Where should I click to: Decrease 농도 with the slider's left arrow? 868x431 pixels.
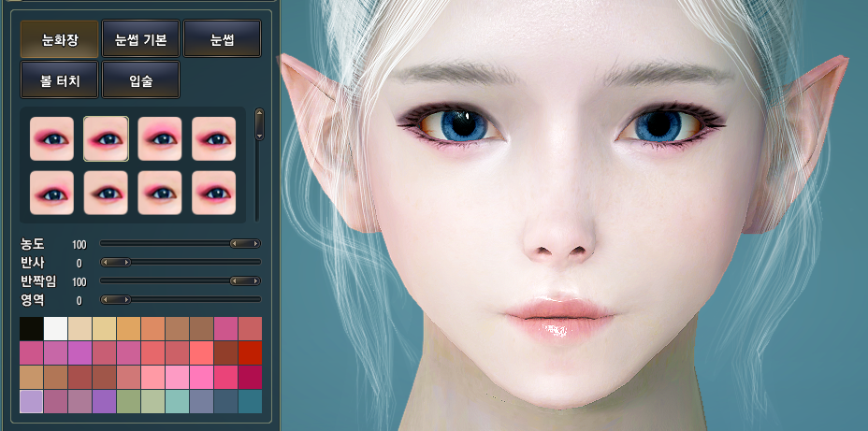(x=235, y=243)
